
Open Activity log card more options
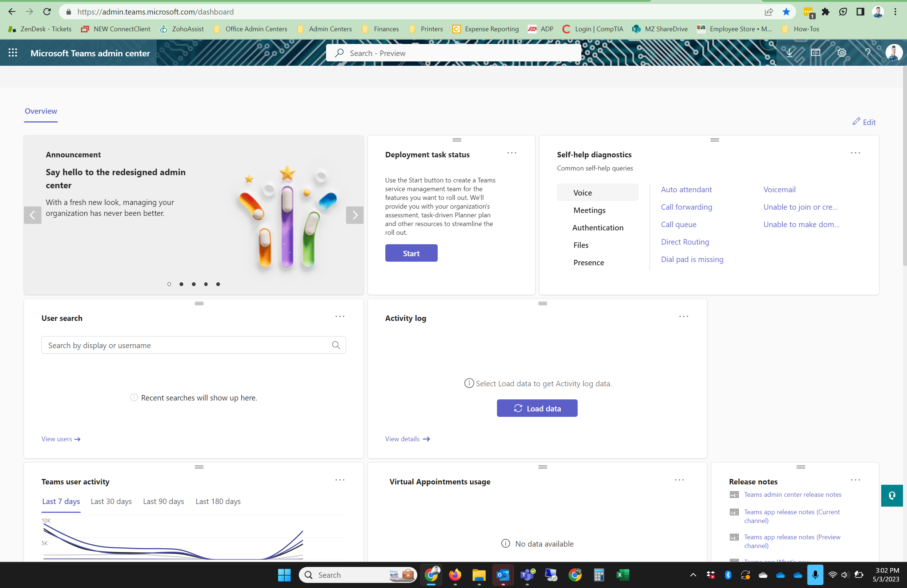(683, 316)
